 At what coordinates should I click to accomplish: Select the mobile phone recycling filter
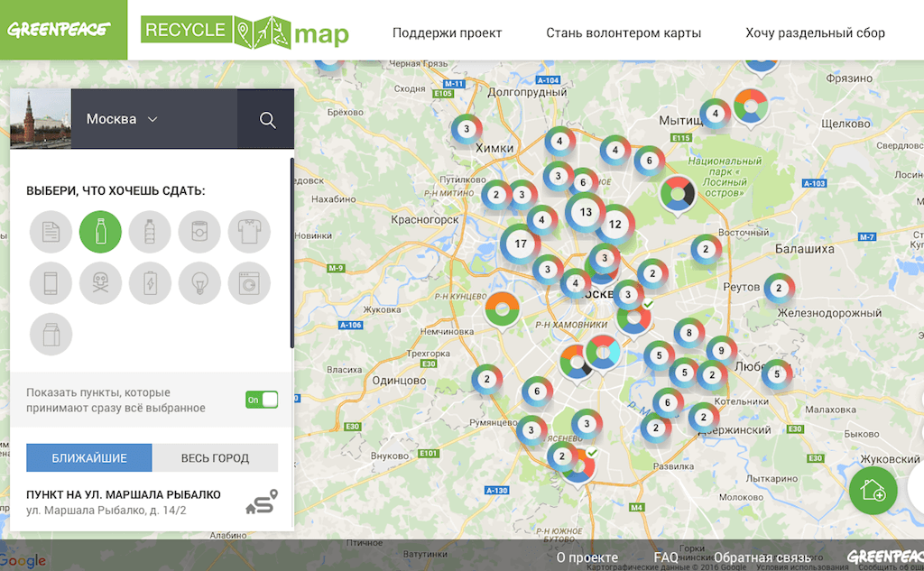click(51, 282)
